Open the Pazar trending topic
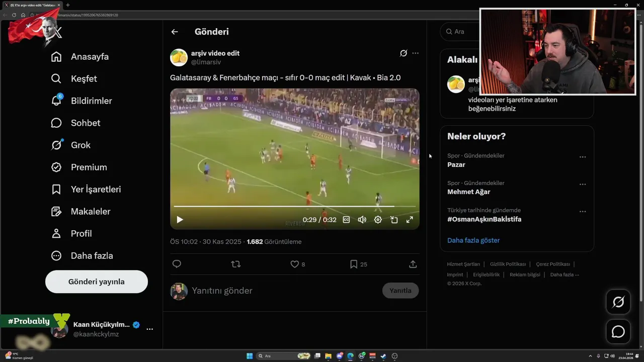644x362 pixels. 456,164
